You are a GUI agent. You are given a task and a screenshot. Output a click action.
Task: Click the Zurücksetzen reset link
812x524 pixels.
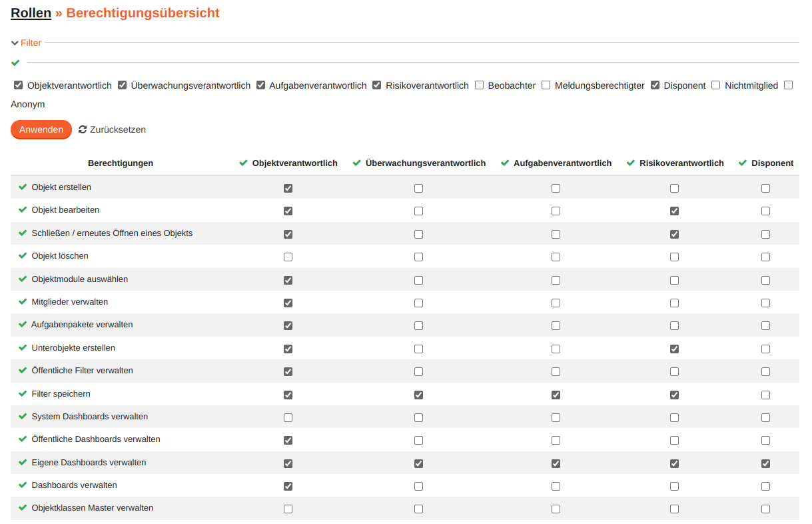click(117, 129)
